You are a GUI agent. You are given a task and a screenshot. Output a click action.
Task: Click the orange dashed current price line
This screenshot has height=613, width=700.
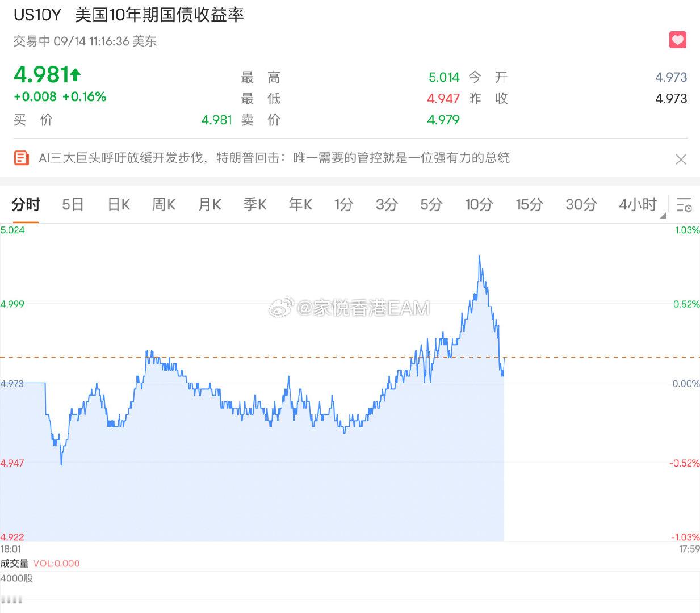pos(350,357)
